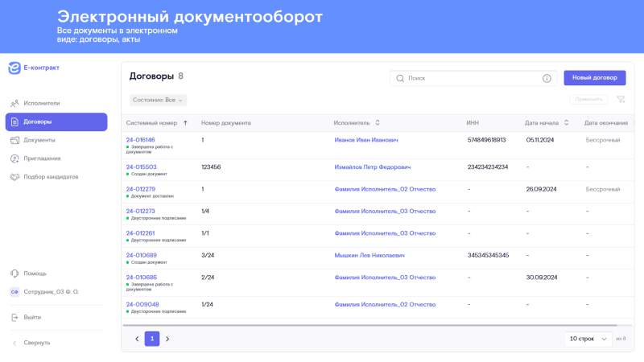Select Договоры in the sidebar menu
The height and width of the screenshot is (362, 644).
point(56,122)
